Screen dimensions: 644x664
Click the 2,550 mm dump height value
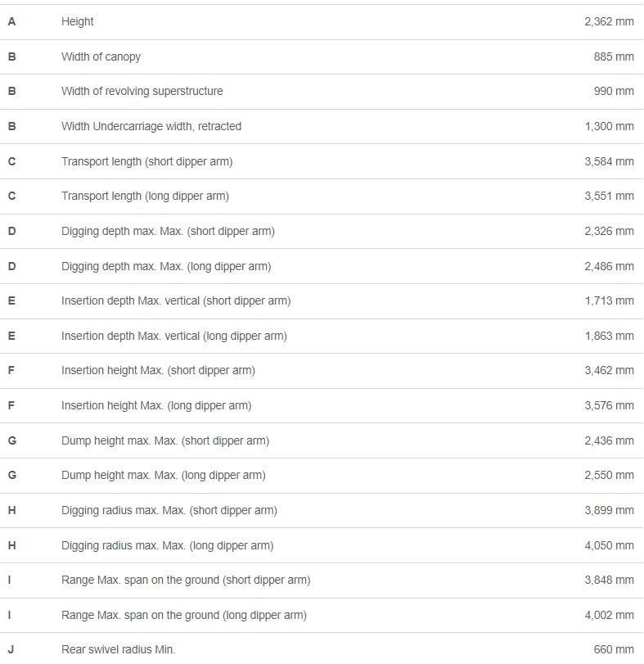tap(610, 475)
